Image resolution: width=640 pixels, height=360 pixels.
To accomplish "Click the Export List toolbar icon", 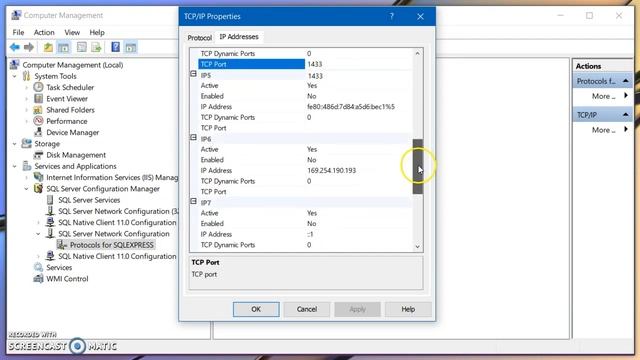I will click(x=96, y=47).
